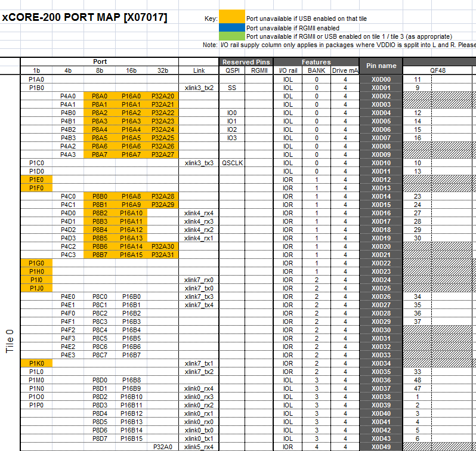Click cell xlink4_rx4
The width and height of the screenshot is (476, 451).
[199, 213]
